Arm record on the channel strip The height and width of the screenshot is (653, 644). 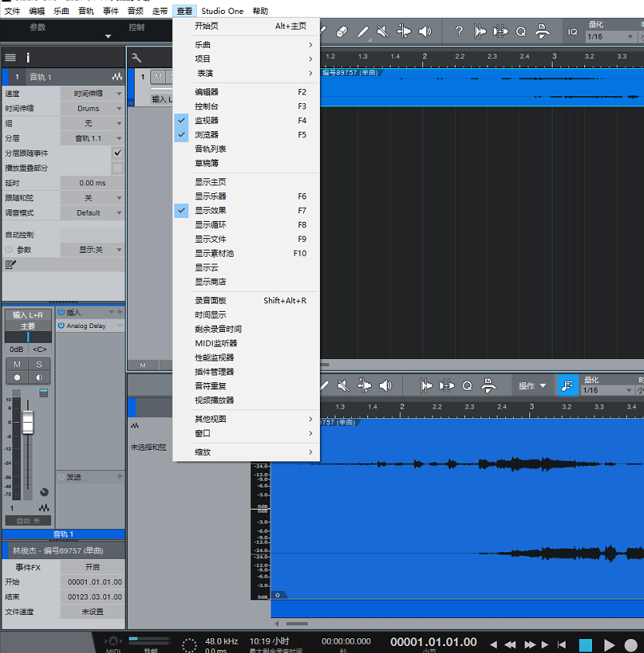coord(17,378)
